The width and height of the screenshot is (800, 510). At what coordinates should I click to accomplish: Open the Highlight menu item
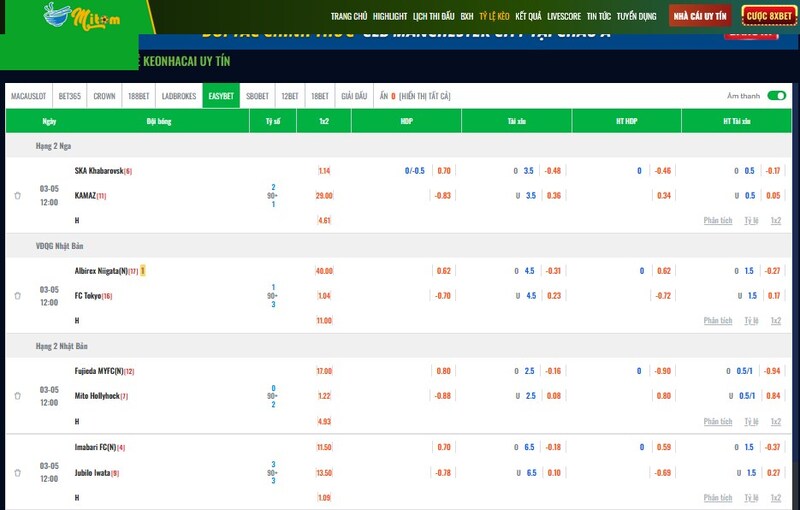coord(390,16)
